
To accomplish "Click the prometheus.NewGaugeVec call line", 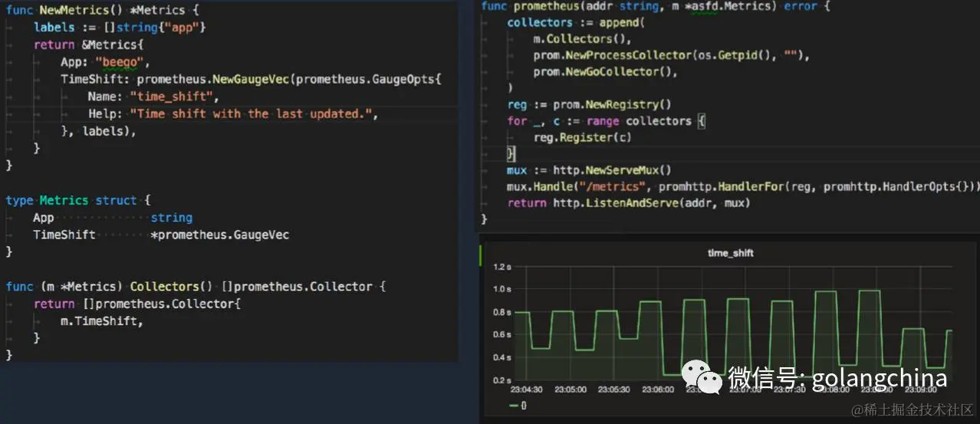I will click(x=252, y=79).
